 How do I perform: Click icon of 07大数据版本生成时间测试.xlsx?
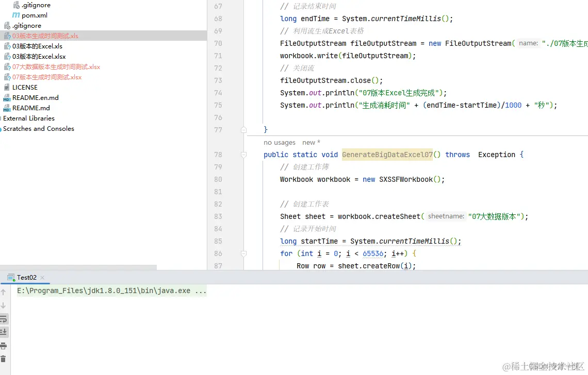pyautogui.click(x=7, y=67)
